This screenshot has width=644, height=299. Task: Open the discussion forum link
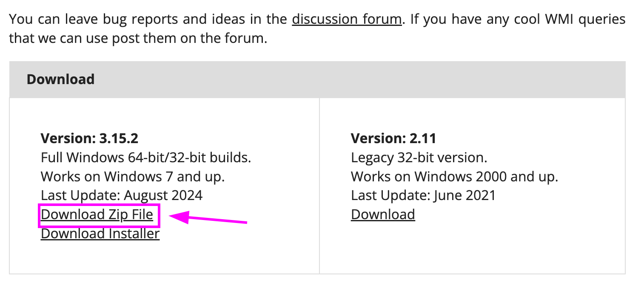346,19
